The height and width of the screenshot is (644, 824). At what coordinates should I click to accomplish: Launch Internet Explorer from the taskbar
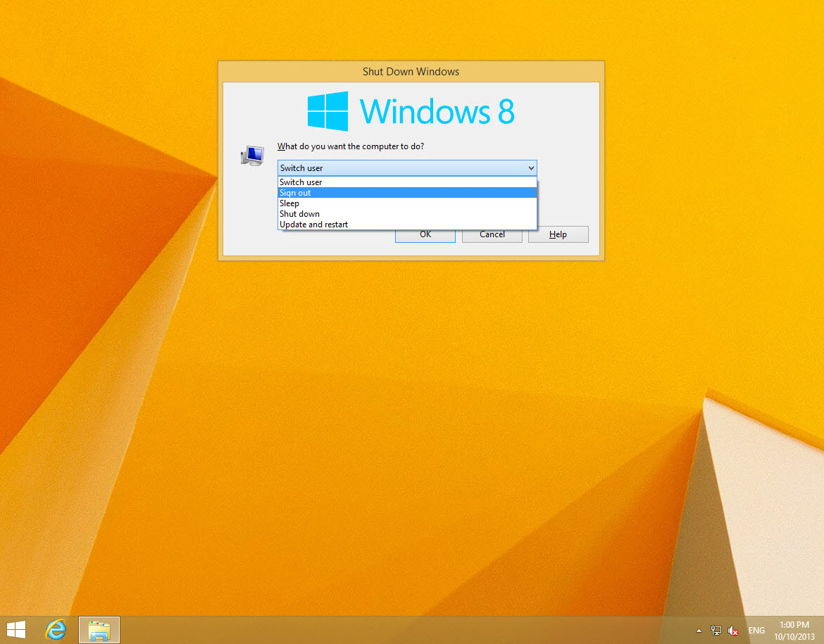pos(56,629)
